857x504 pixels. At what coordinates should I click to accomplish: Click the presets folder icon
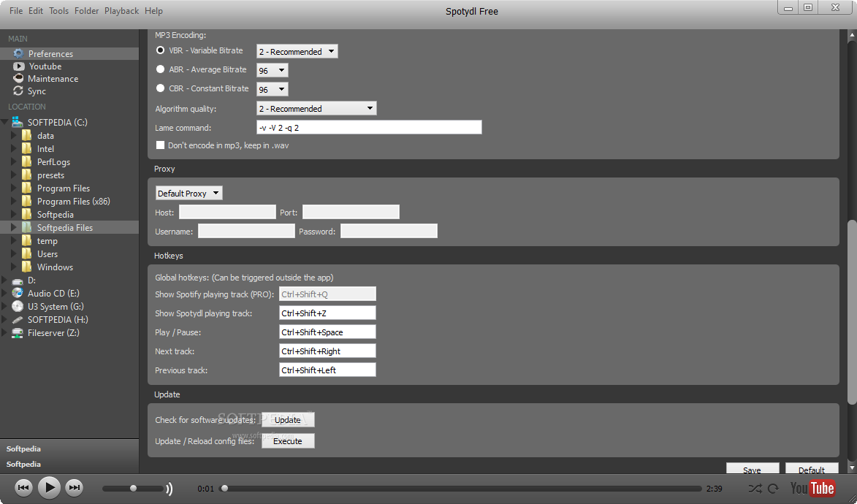[27, 175]
